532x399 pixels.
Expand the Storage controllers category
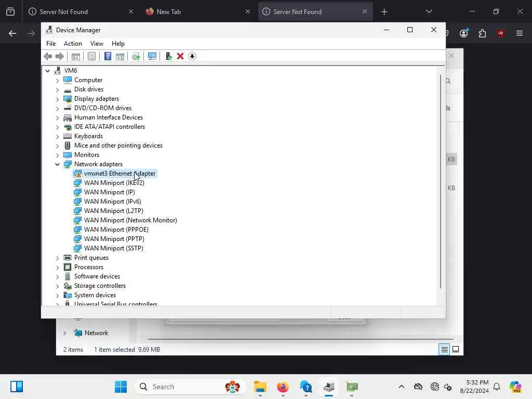(x=57, y=286)
